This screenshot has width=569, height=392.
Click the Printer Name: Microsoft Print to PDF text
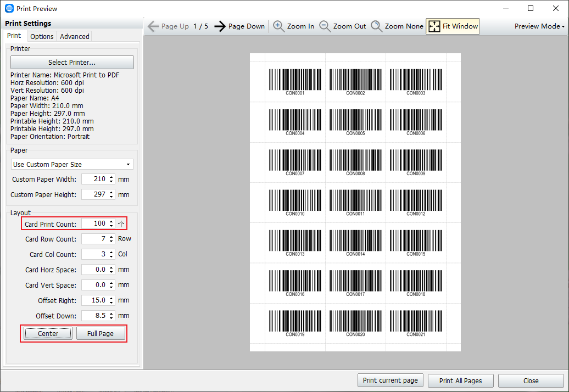tap(65, 75)
